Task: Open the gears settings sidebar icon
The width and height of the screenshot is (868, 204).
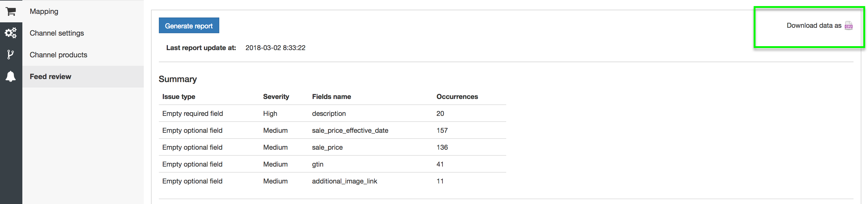Action: coord(11,33)
